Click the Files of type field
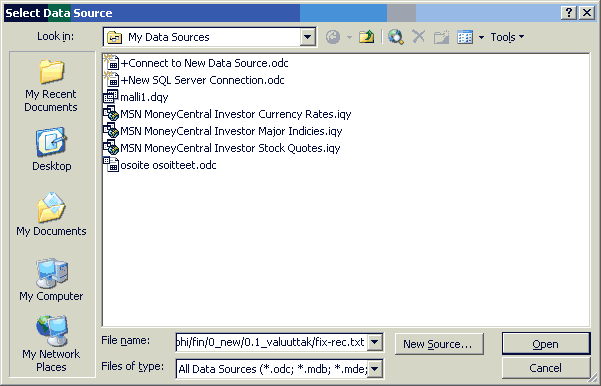 [272, 369]
